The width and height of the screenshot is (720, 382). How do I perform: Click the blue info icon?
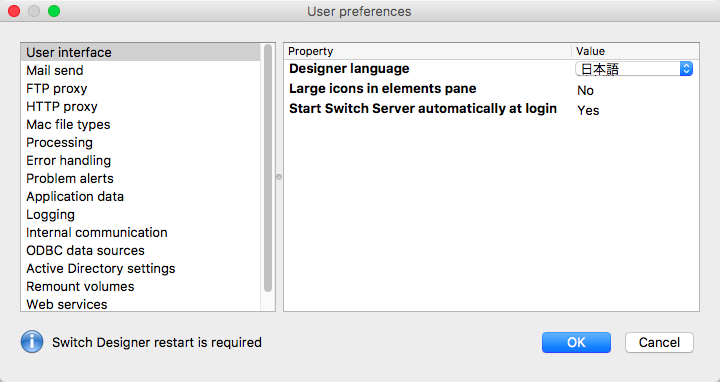point(32,342)
